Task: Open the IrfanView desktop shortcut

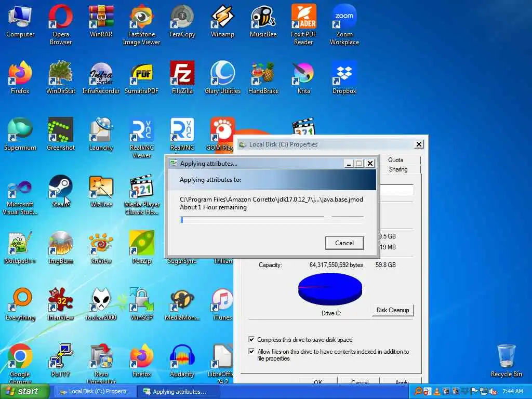Action: pyautogui.click(x=61, y=304)
